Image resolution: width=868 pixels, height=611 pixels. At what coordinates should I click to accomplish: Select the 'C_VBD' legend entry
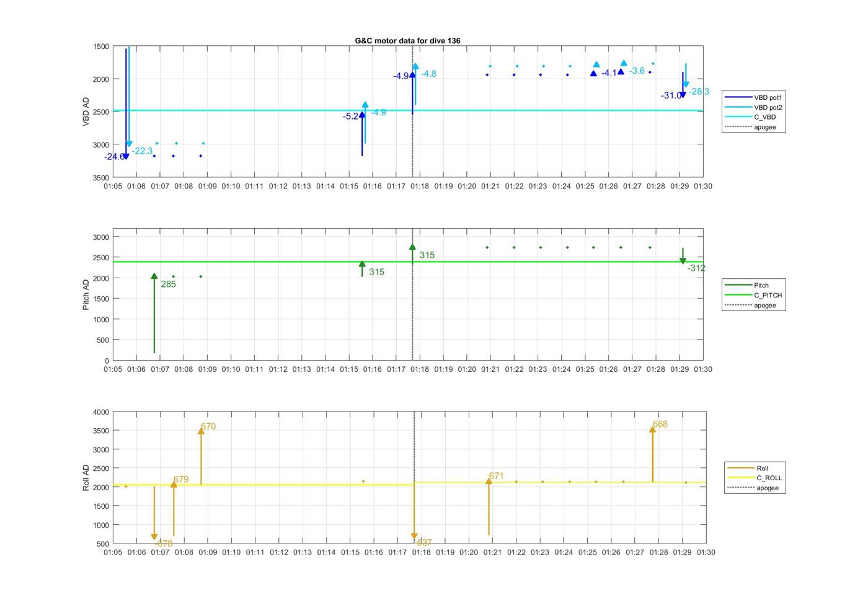[x=750, y=117]
